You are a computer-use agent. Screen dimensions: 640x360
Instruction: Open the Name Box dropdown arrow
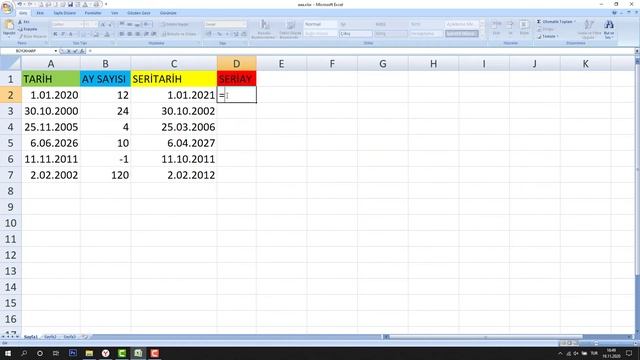click(56, 51)
